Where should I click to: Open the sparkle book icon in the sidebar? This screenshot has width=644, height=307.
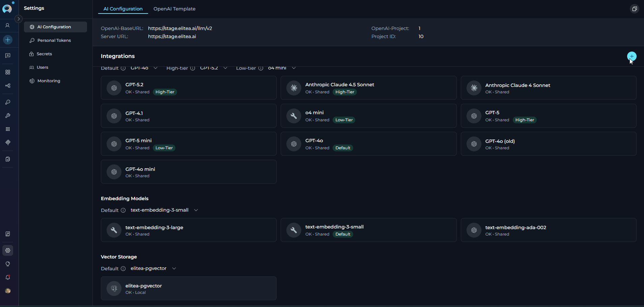point(8,234)
